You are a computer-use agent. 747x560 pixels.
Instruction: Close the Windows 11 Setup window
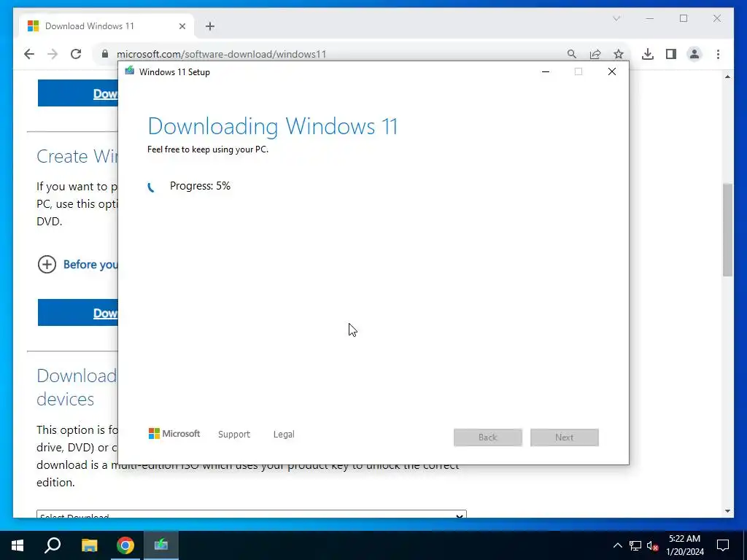[612, 71]
